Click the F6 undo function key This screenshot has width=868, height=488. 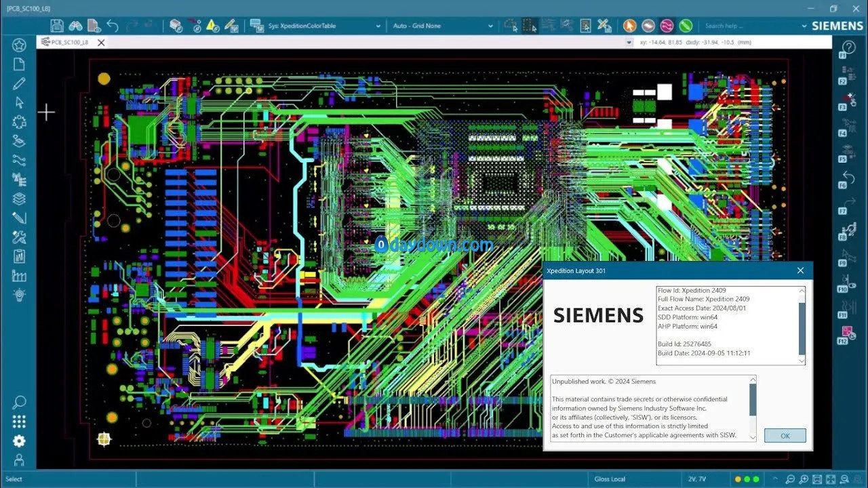848,179
